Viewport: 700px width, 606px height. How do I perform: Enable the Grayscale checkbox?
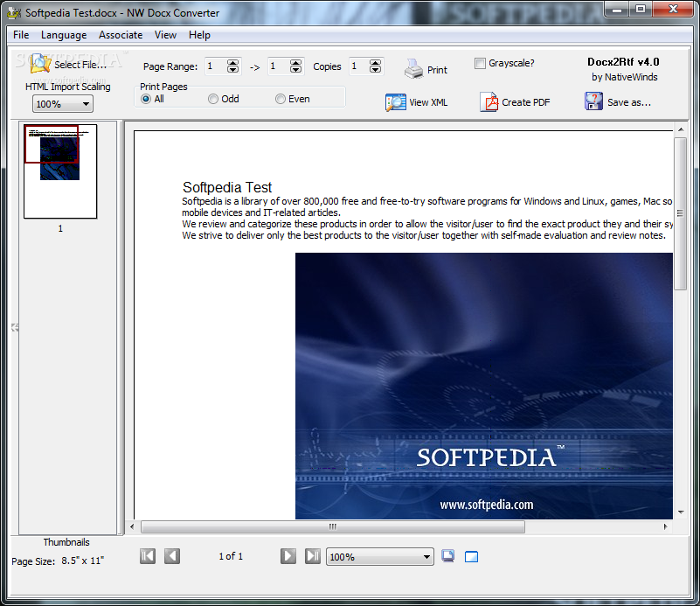pyautogui.click(x=480, y=64)
